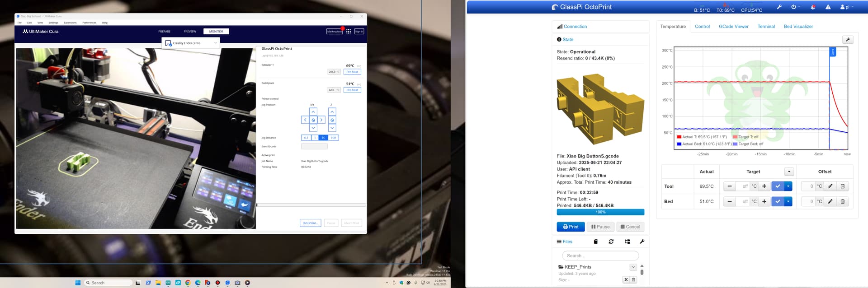This screenshot has width=868, height=288.
Task: Open the Extensions menu in Cura
Action: click(x=70, y=23)
